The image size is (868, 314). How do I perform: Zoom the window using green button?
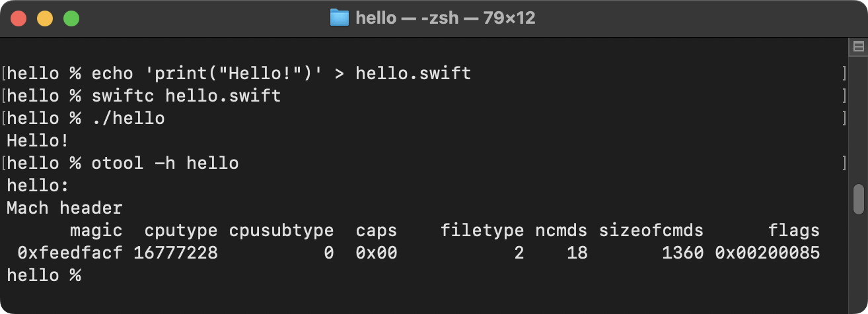pyautogui.click(x=71, y=18)
